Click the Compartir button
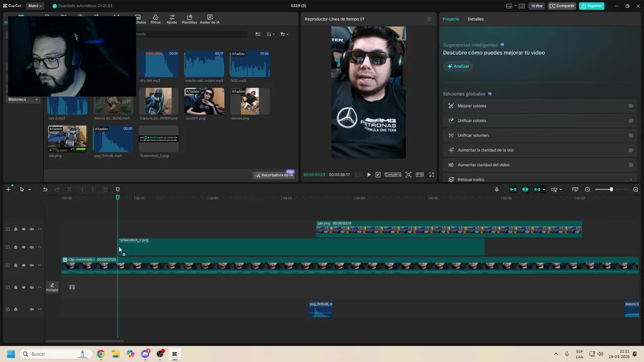This screenshot has height=362, width=644. pos(562,6)
